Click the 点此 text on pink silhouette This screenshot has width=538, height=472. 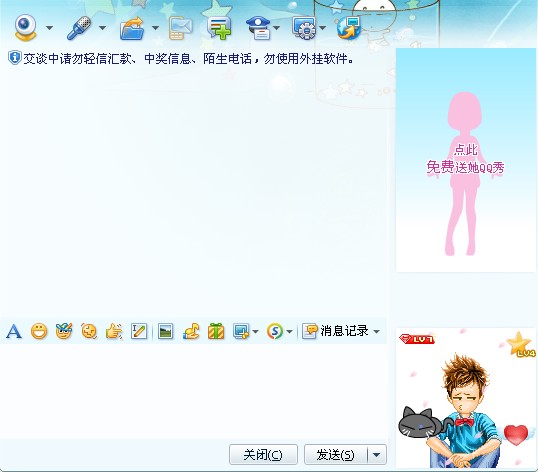pos(466,150)
